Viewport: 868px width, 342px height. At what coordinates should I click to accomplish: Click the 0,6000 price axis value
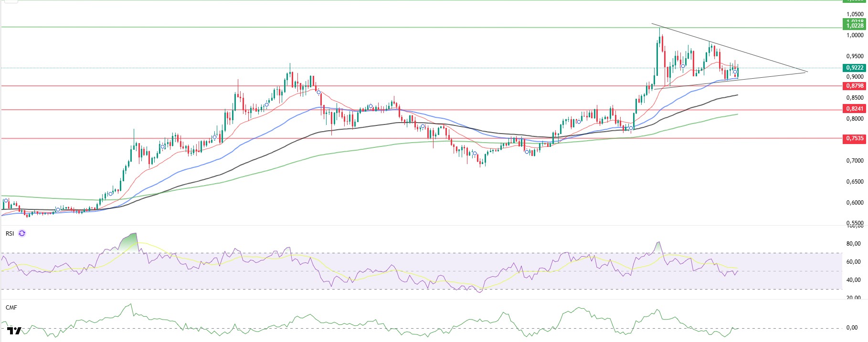(855, 203)
